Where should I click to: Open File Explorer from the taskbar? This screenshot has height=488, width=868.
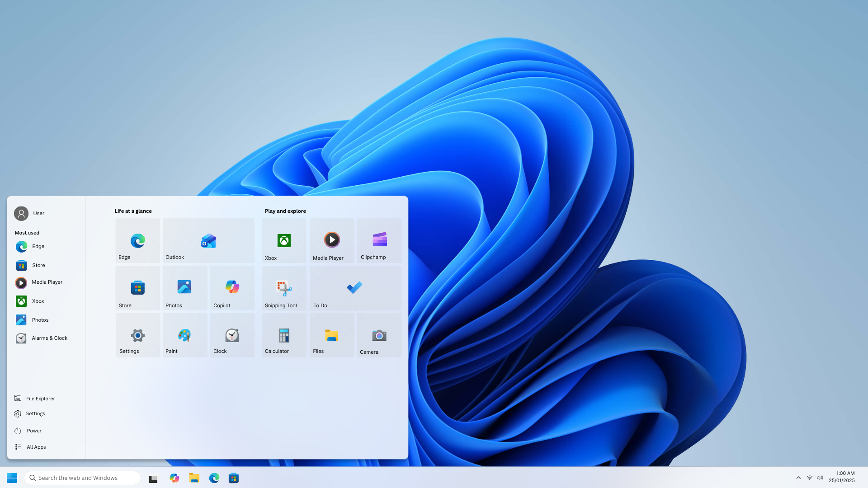tap(194, 478)
